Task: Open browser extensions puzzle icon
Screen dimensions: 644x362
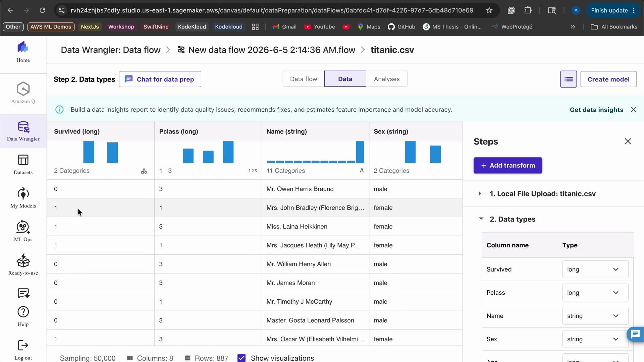Action: pyautogui.click(x=528, y=10)
